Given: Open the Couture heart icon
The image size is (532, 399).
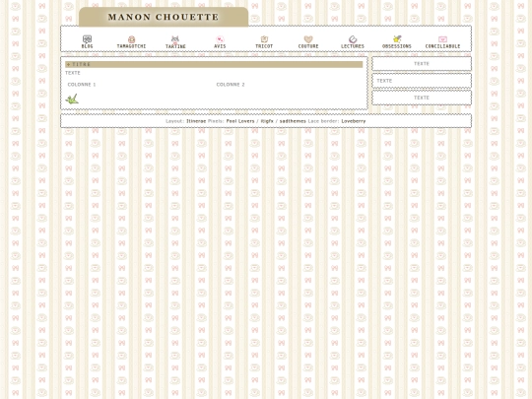Looking at the screenshot, I should [308, 39].
